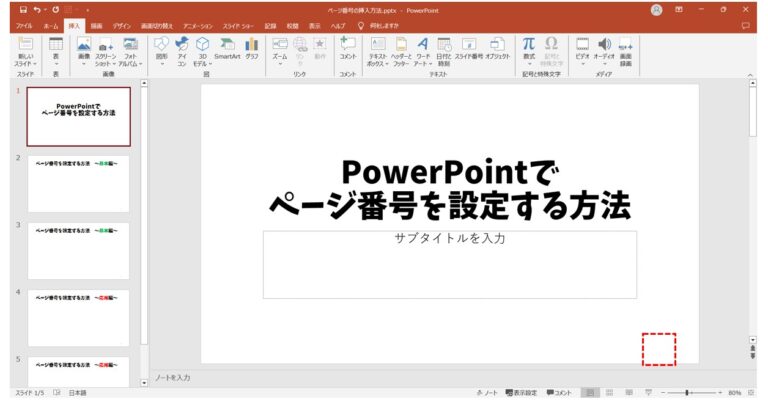This screenshot has height=402, width=768.
Task: Select slide 2 thumbnail
Action: click(x=78, y=184)
